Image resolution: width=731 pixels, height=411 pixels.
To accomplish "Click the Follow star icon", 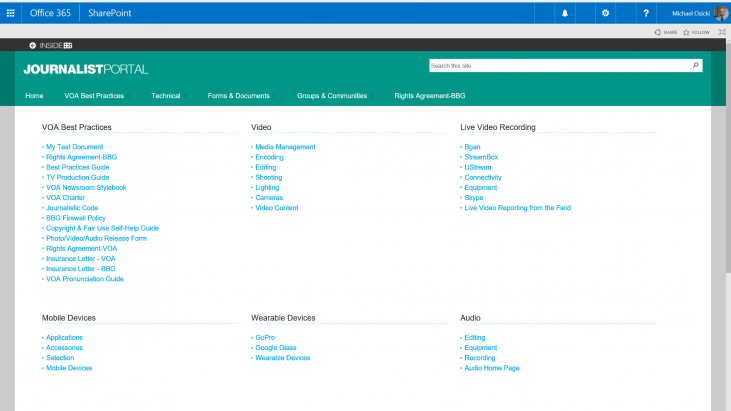I will pos(686,32).
